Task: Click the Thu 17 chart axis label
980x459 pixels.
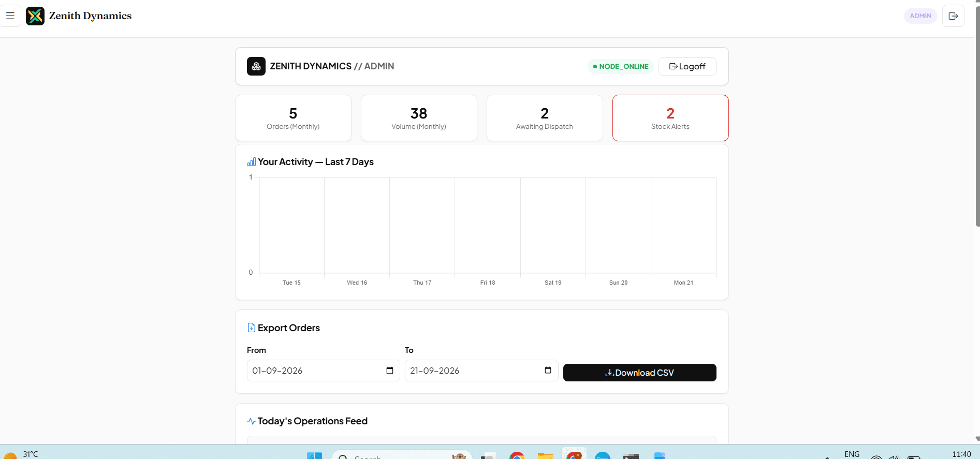Action: pos(422,283)
